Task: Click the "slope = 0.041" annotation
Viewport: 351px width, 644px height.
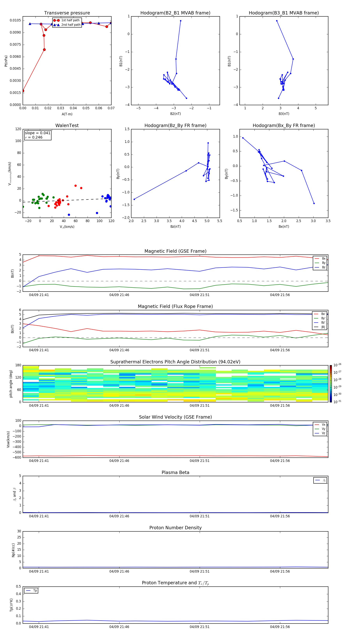Action: tap(37, 133)
